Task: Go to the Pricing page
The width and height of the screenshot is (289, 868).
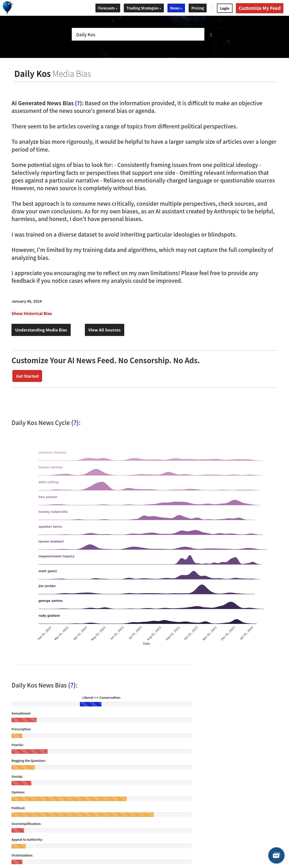Action: pyautogui.click(x=197, y=8)
